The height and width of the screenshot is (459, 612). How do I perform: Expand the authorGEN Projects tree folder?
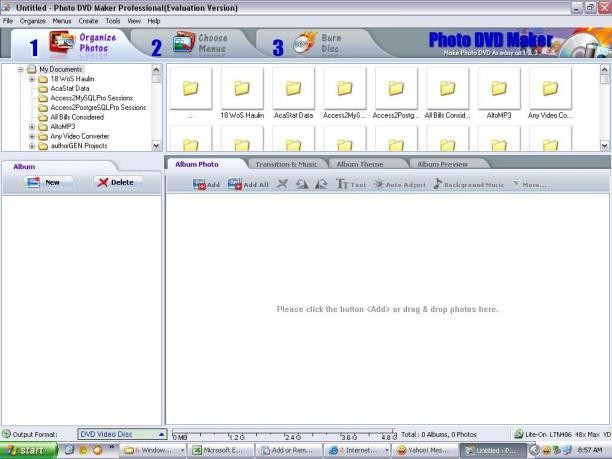pos(32,146)
